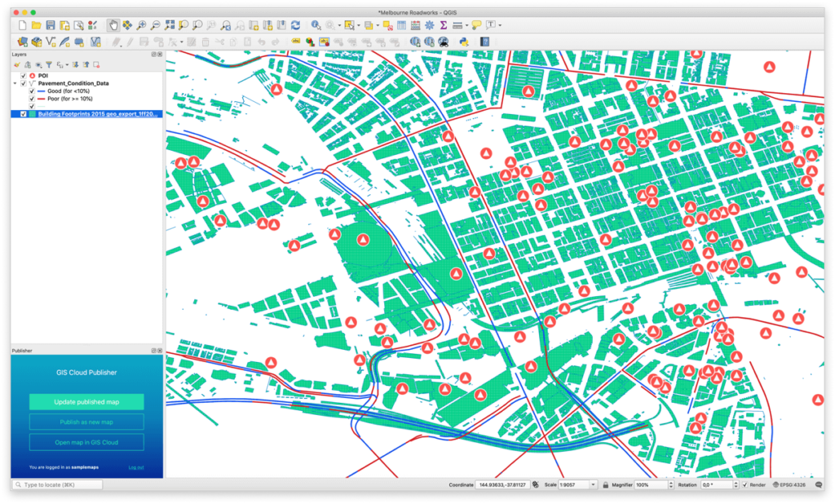
Task: Click the Log out link
Action: [136, 467]
